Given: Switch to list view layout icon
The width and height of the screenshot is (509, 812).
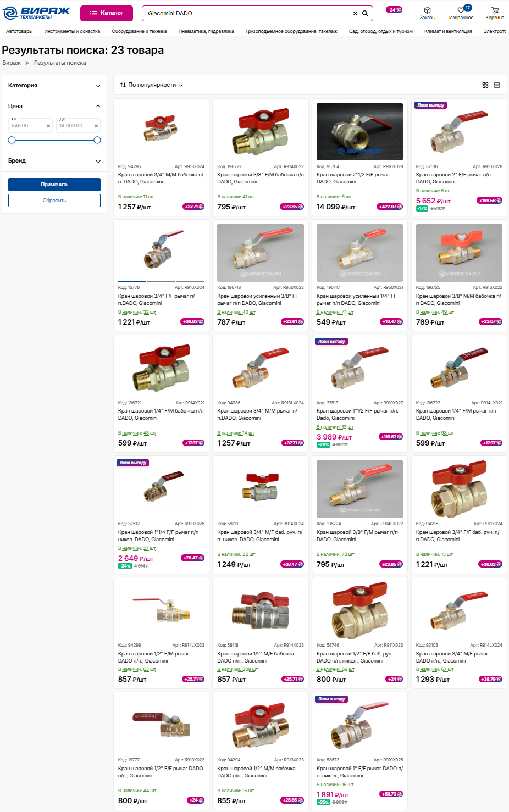Looking at the screenshot, I should point(497,85).
